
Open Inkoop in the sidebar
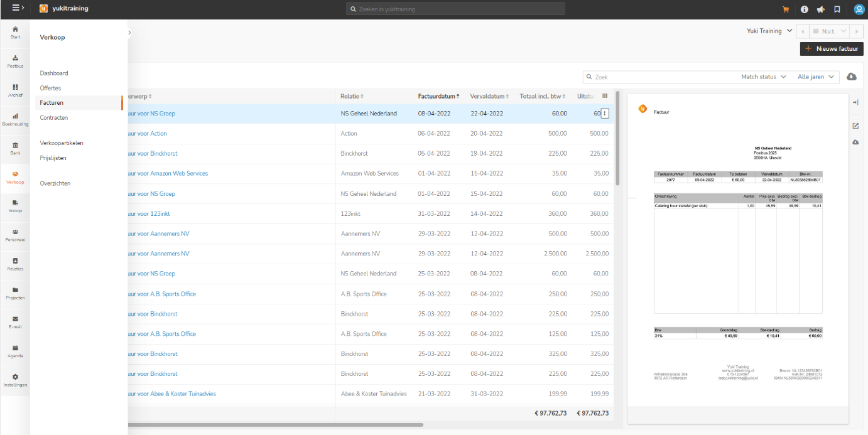click(x=15, y=207)
